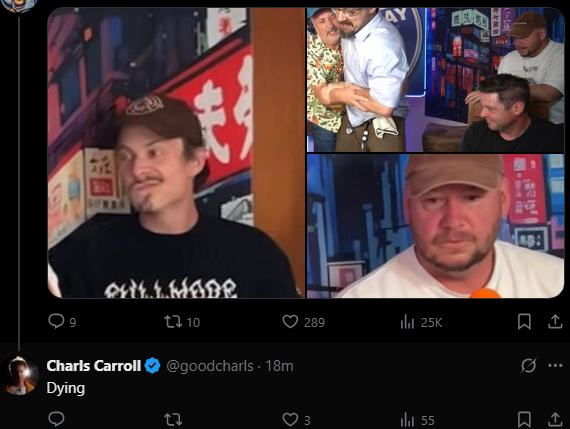
Task: Reply to Charls Carroll's Dying tweet
Action: (56, 419)
